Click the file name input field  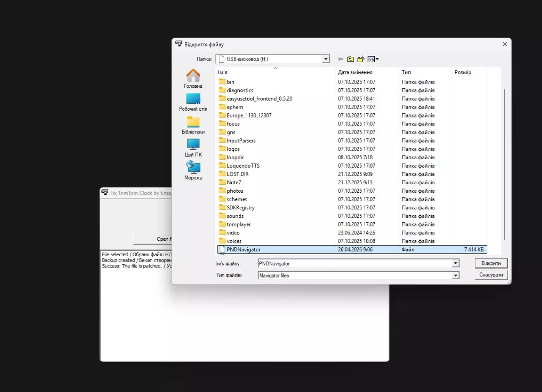click(x=355, y=264)
